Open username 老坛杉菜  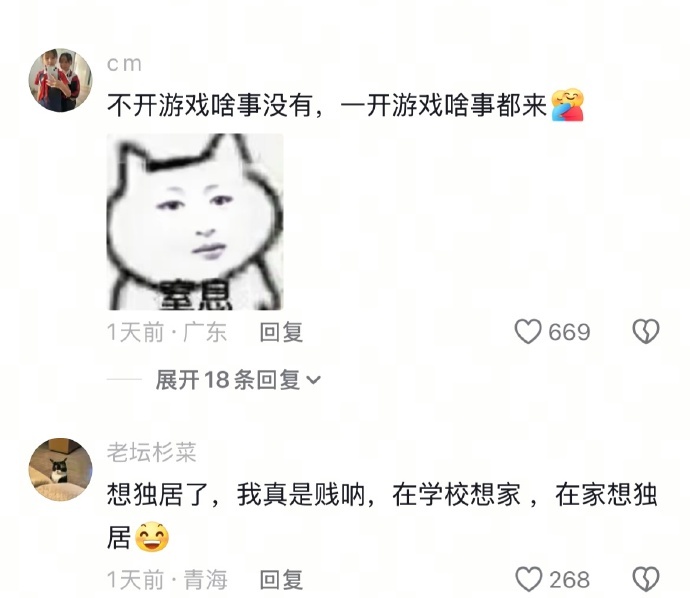point(151,452)
